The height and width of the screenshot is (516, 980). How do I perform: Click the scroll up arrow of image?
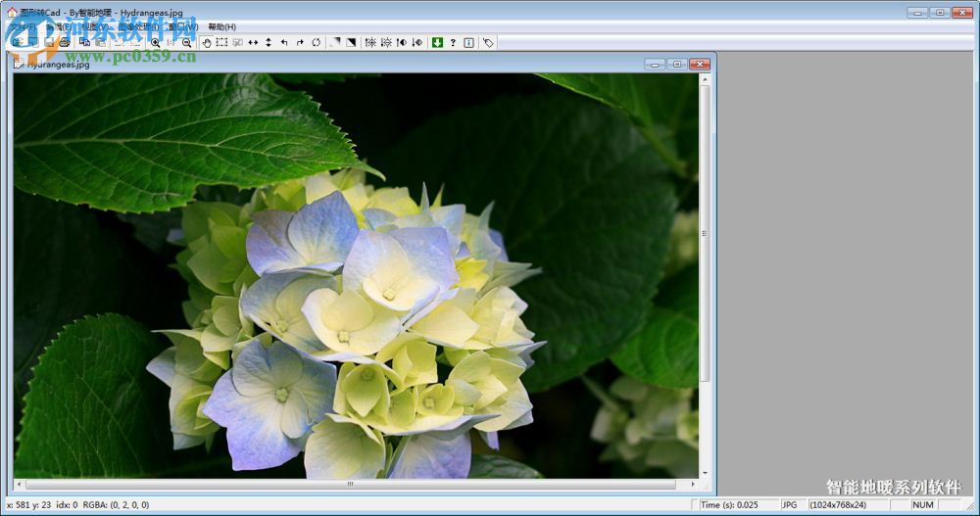pos(705,79)
